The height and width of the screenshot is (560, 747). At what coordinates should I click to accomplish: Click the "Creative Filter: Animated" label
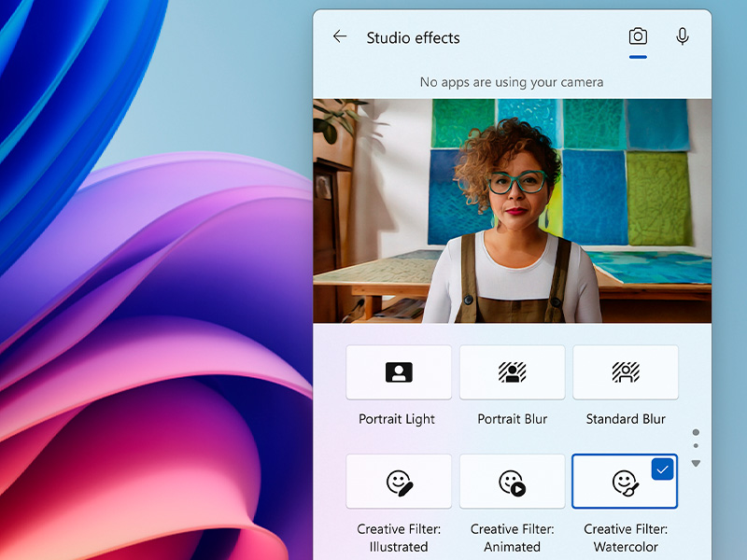512,538
